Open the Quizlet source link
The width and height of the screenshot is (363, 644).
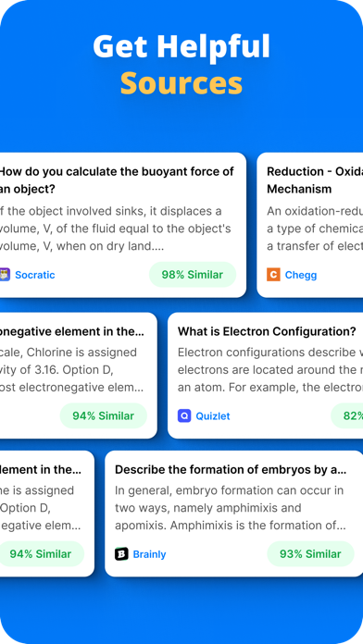coord(213,416)
